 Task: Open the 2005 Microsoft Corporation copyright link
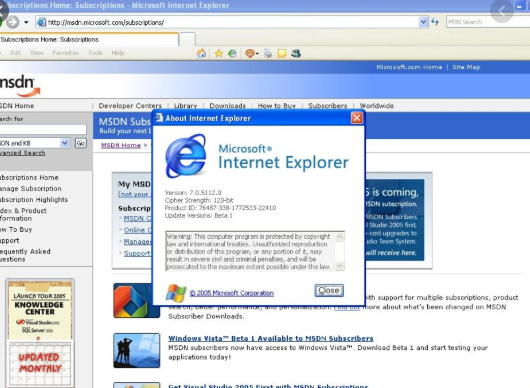pos(232,293)
